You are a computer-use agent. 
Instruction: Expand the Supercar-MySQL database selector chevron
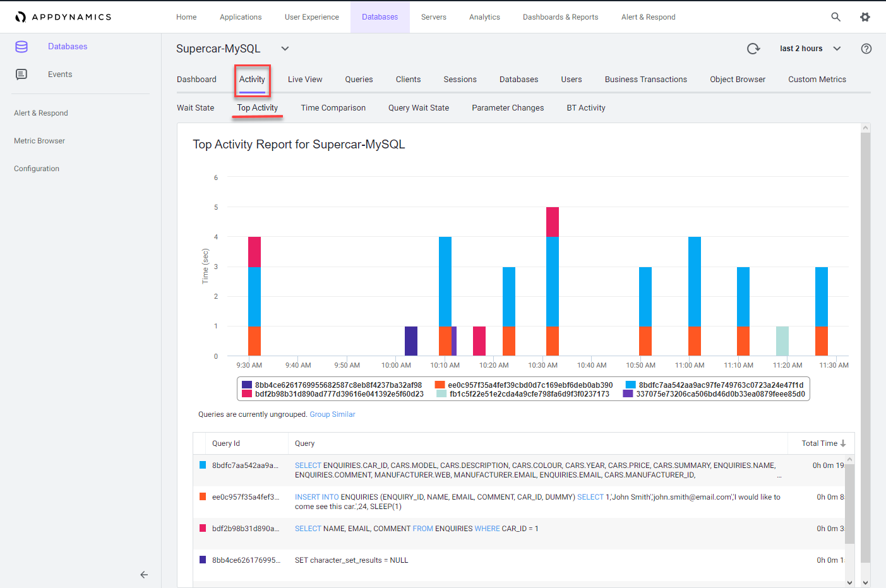[x=285, y=49]
